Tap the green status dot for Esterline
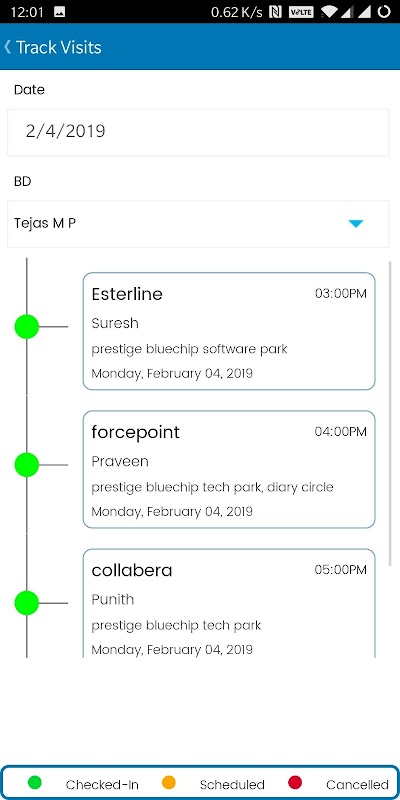Viewport: 400px width, 800px height. [x=27, y=327]
